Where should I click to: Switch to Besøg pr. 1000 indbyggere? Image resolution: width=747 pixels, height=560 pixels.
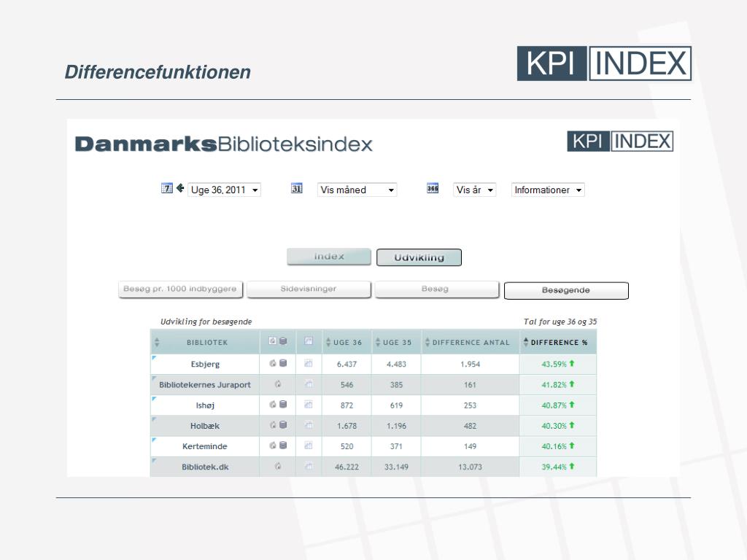click(x=181, y=289)
